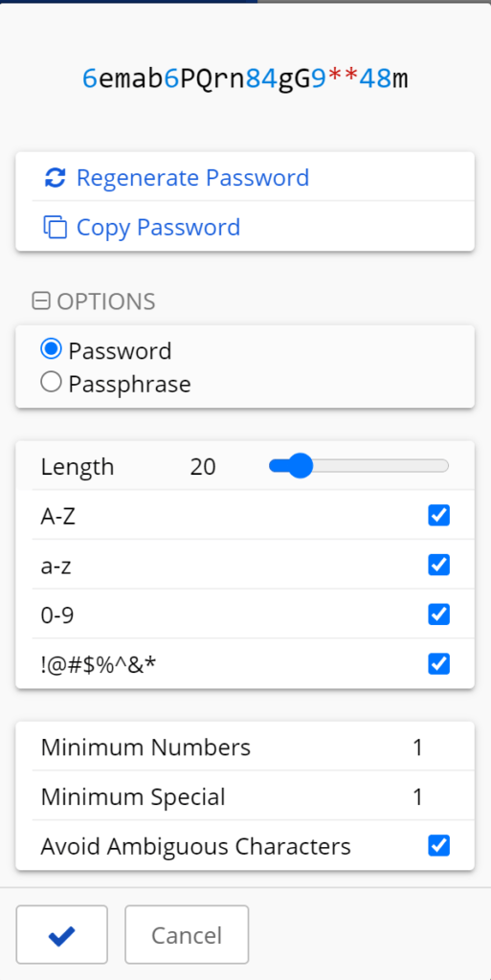Screen dimensions: 491x980
Task: Click the Regenerate Password refresh icon
Action: [55, 177]
